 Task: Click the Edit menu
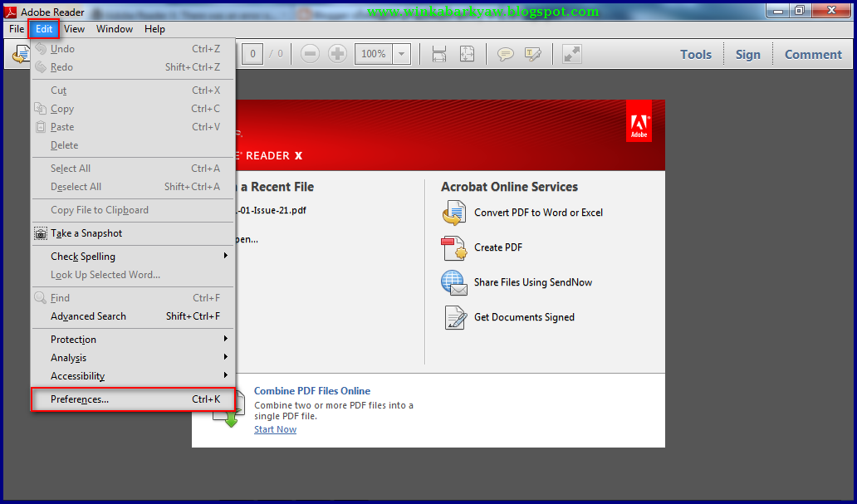(44, 29)
